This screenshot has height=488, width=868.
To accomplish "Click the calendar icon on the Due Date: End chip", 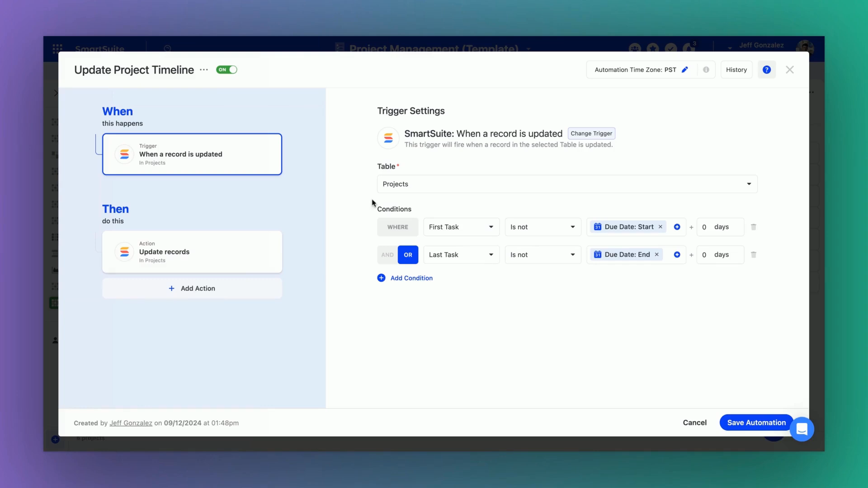I will [x=598, y=255].
